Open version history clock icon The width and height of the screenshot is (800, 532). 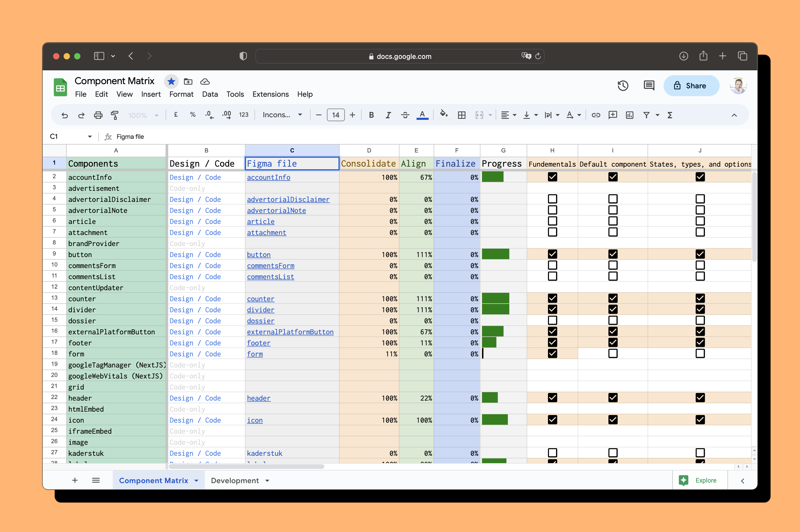623,85
